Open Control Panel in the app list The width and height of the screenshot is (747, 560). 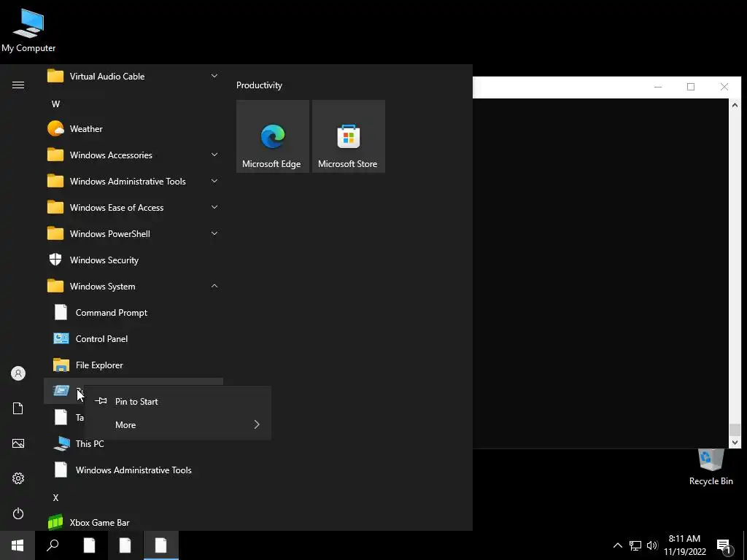(x=133, y=338)
